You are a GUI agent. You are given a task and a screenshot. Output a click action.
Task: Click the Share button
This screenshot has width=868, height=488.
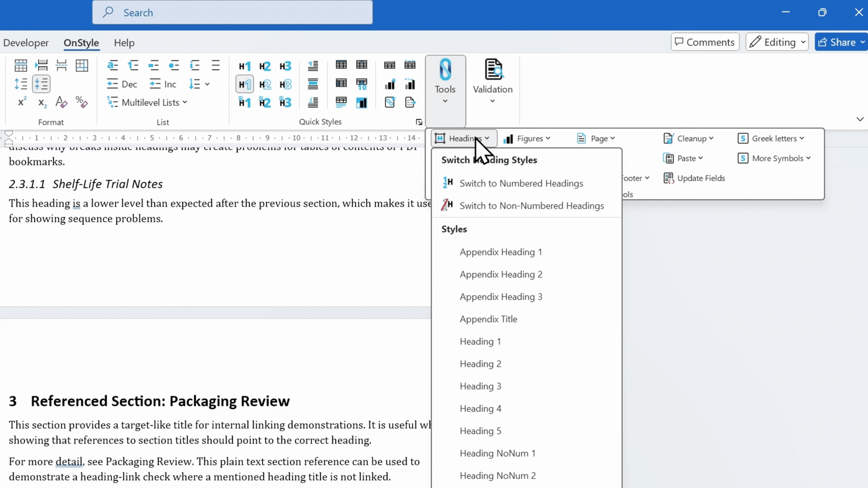click(842, 42)
